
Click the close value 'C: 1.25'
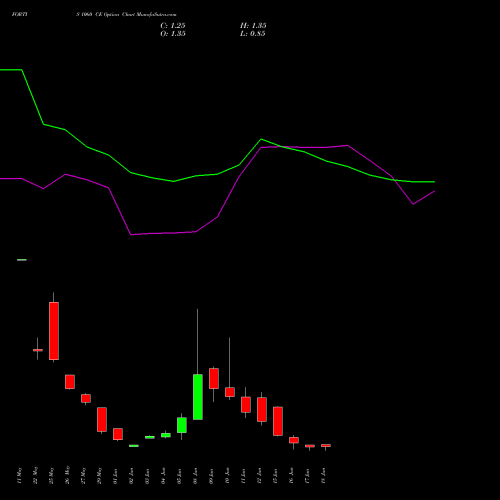pos(173,26)
